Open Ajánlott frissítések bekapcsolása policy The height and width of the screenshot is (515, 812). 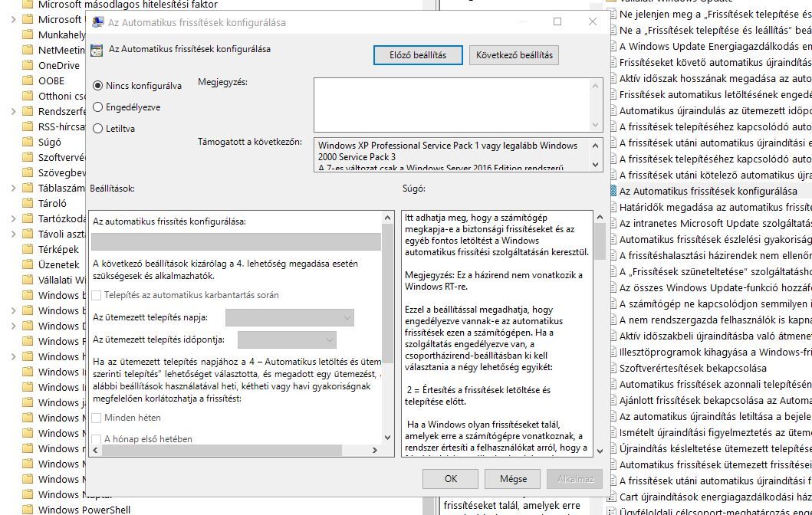pyautogui.click(x=715, y=400)
